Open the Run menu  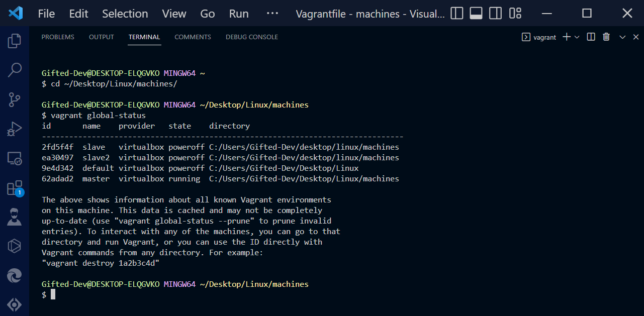[239, 14]
